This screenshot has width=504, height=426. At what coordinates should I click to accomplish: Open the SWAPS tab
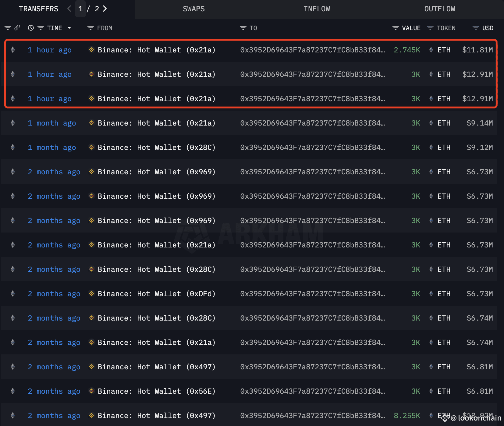194,9
